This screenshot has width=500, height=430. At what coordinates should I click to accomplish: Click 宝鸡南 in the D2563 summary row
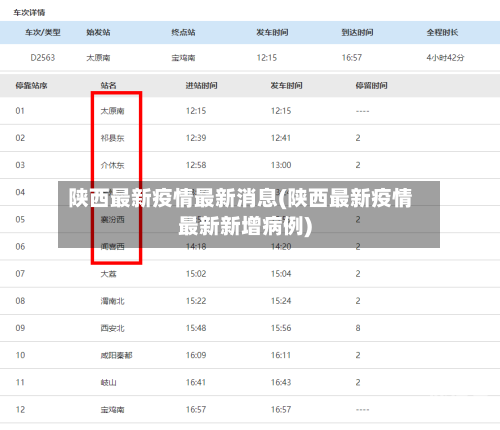183,58
